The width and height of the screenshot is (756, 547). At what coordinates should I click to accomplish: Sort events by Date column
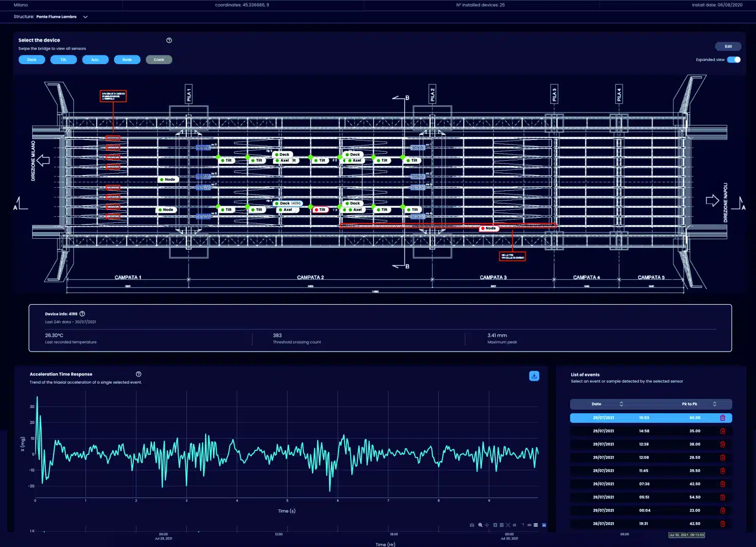(x=621, y=404)
